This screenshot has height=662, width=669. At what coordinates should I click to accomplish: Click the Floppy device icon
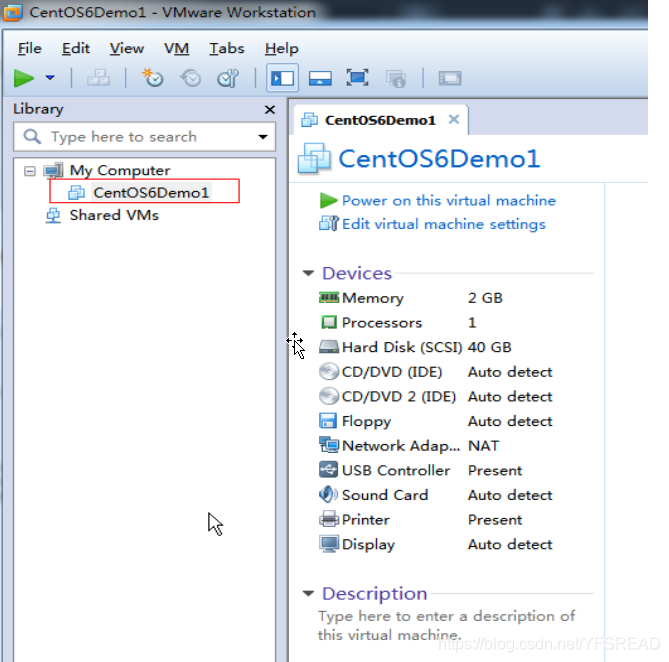[328, 421]
